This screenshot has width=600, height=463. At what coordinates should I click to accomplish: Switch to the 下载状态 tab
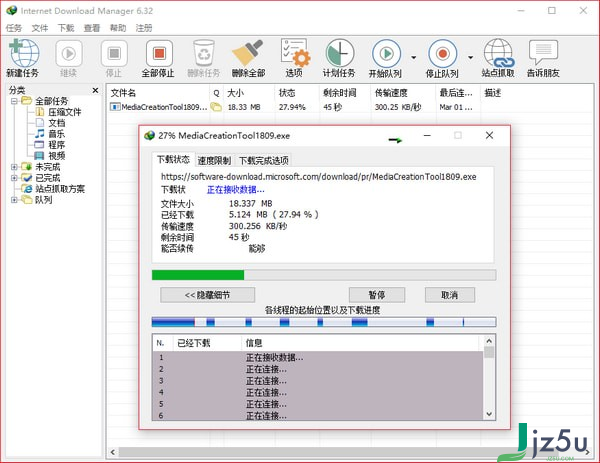174,160
